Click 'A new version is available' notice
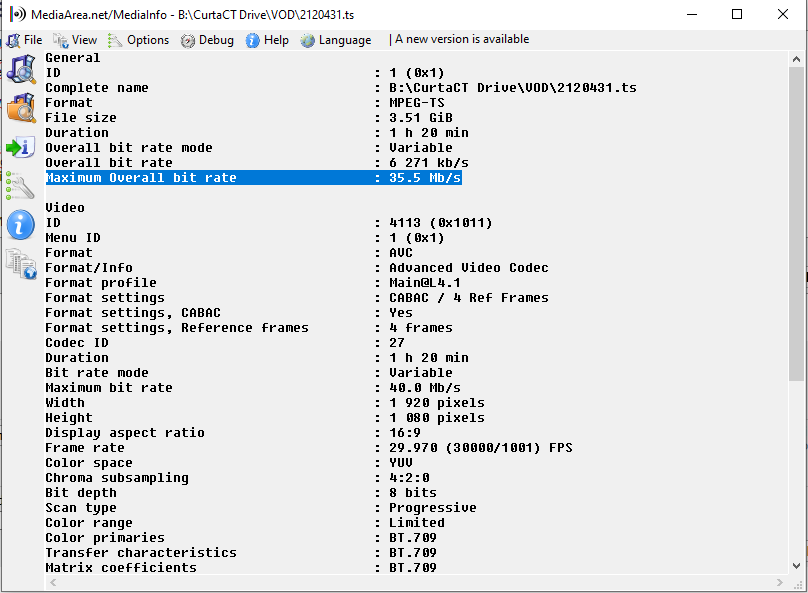The image size is (808, 593). (x=462, y=39)
